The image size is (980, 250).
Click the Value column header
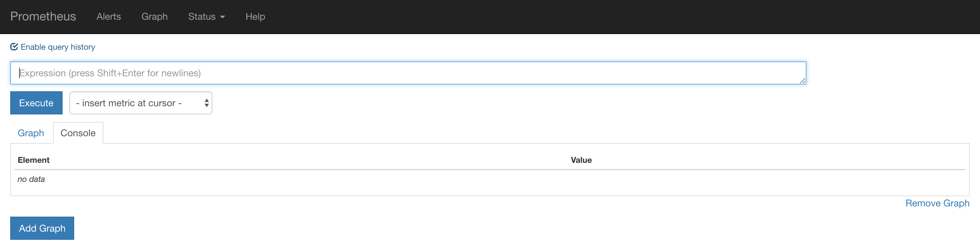tap(581, 160)
